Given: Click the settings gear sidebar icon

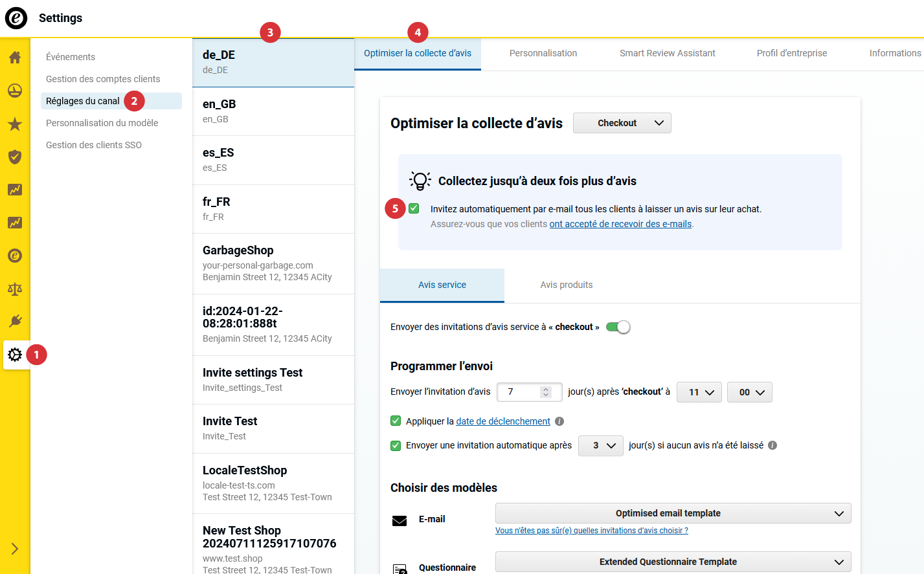Looking at the screenshot, I should 15,355.
